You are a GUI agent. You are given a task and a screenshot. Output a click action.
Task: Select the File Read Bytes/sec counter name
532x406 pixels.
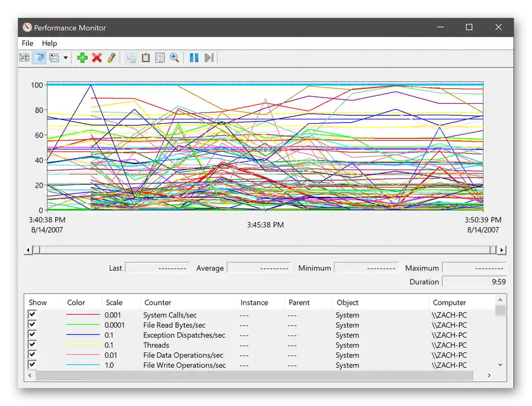coord(174,325)
